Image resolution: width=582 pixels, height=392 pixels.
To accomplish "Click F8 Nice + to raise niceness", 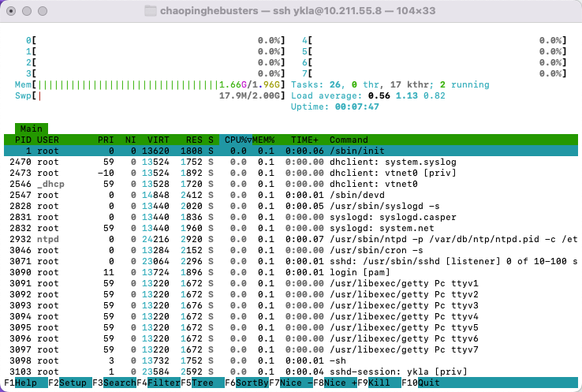I will (x=335, y=383).
